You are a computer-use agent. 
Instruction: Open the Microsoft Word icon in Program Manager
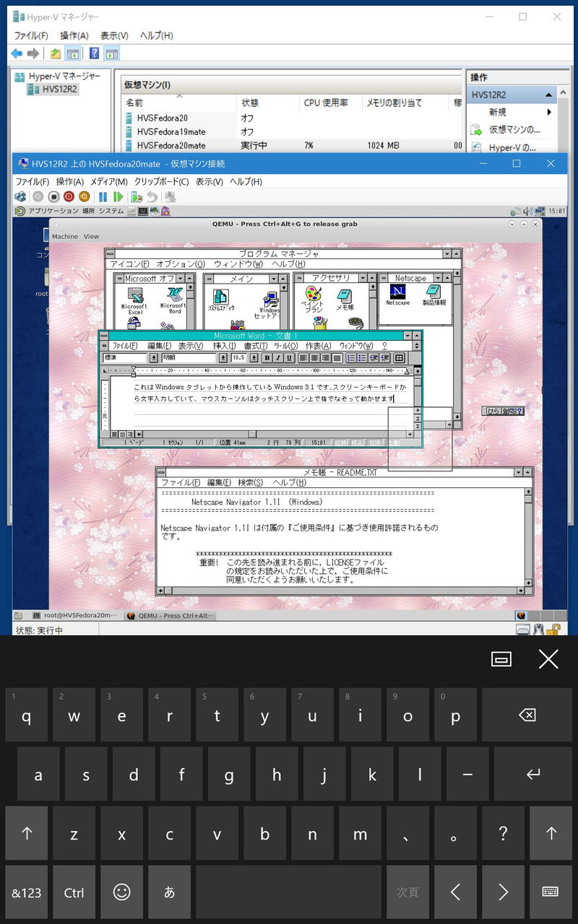coord(173,300)
